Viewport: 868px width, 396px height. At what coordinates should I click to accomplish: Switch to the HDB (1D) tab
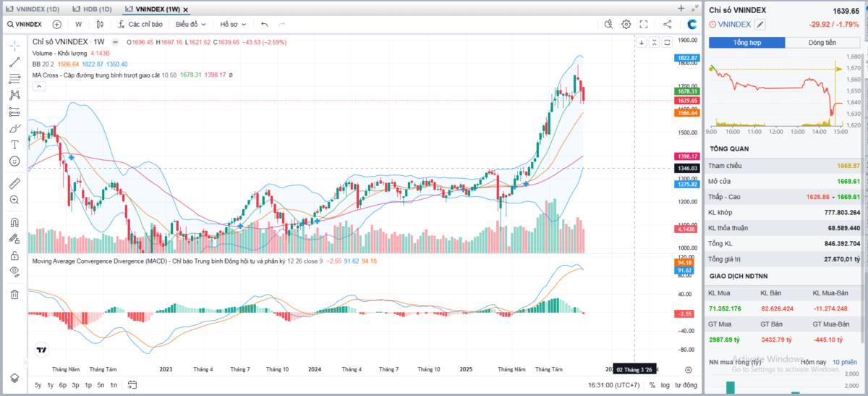tap(91, 9)
